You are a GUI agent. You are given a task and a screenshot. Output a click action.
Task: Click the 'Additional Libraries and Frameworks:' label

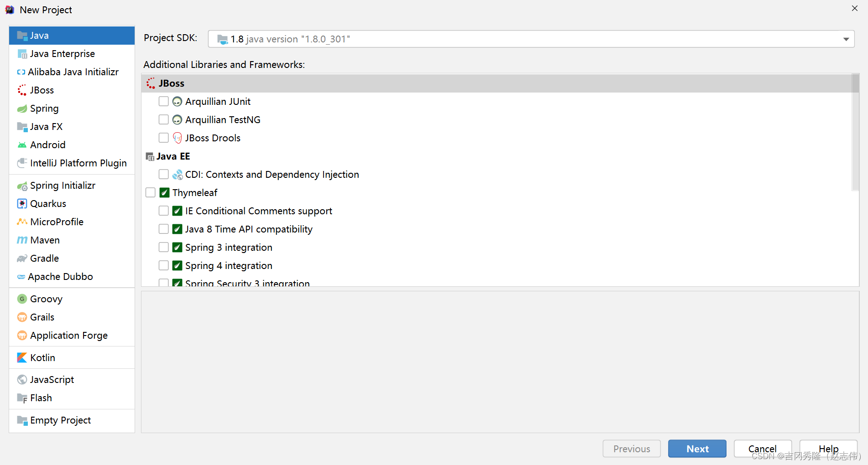click(224, 65)
